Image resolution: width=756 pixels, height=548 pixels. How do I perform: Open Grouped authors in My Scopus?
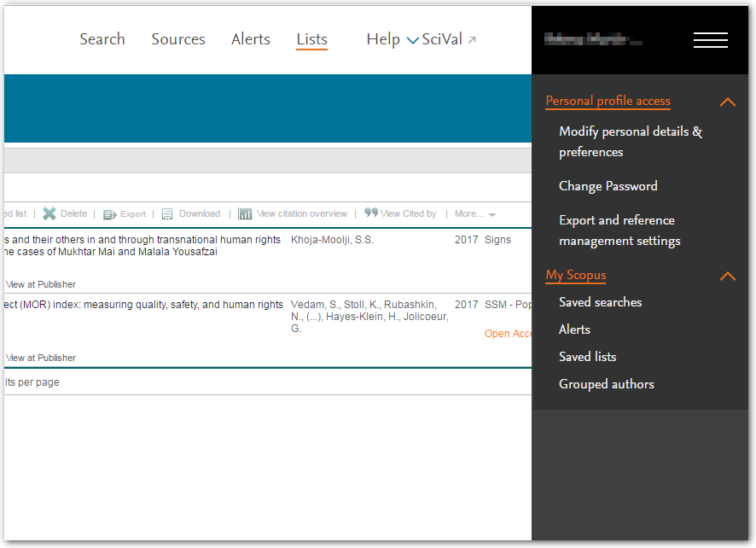tap(607, 384)
